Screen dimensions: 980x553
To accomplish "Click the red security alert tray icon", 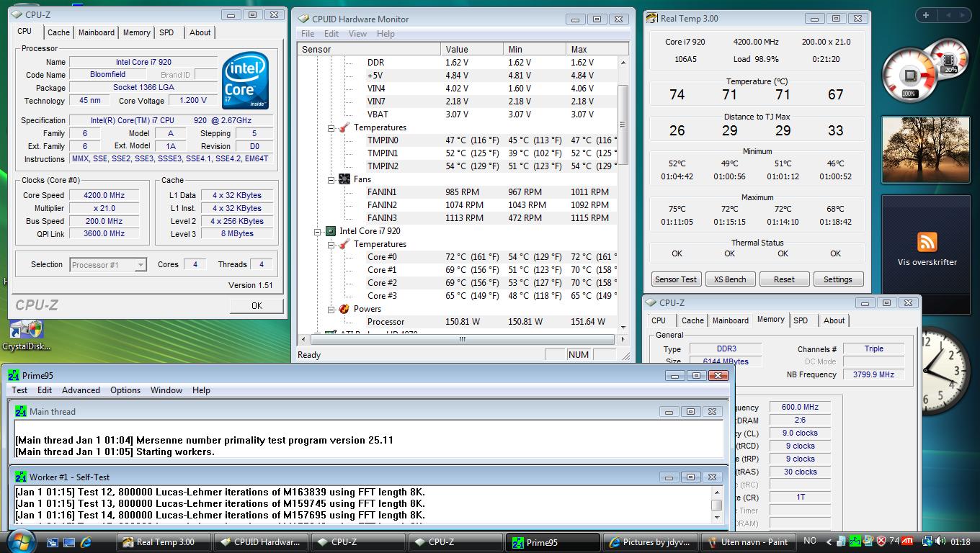I will [x=882, y=541].
